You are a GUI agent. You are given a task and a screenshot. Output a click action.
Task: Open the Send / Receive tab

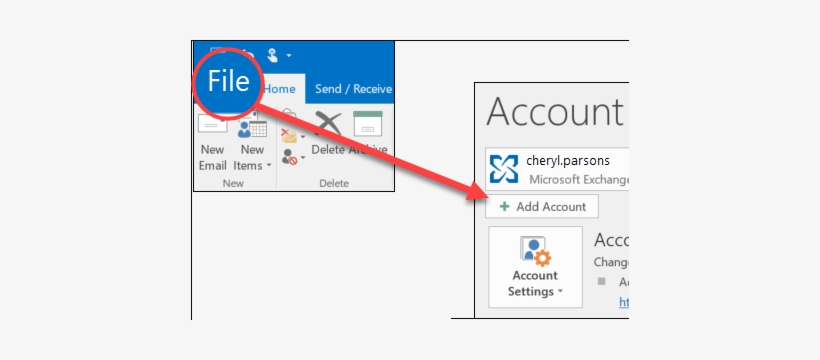point(354,89)
